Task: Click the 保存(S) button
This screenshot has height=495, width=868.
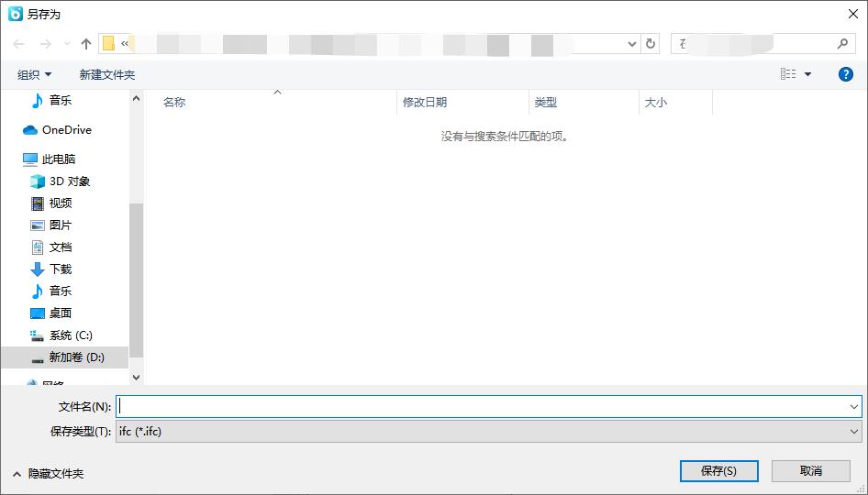Action: [719, 470]
